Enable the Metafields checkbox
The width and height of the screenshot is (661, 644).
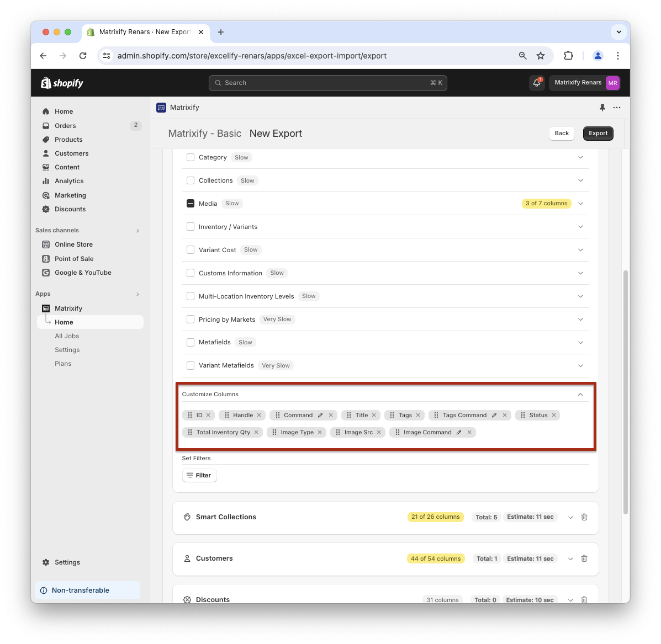[191, 342]
